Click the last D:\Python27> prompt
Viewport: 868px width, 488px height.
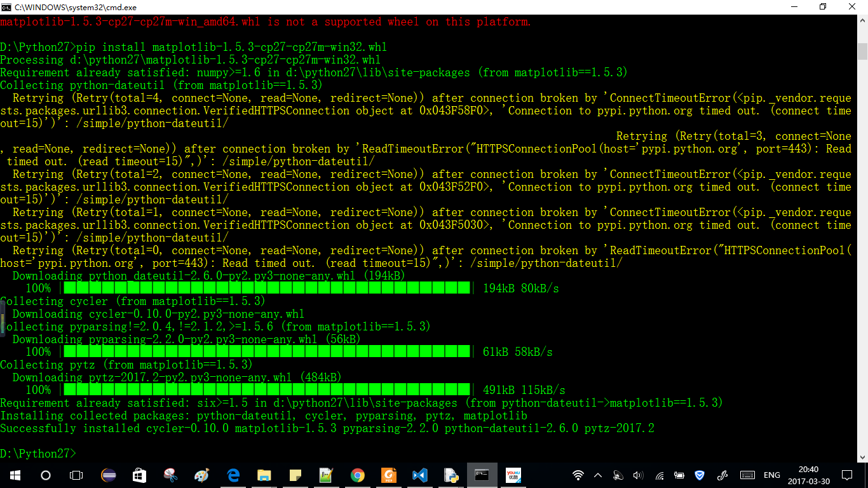pyautogui.click(x=38, y=454)
